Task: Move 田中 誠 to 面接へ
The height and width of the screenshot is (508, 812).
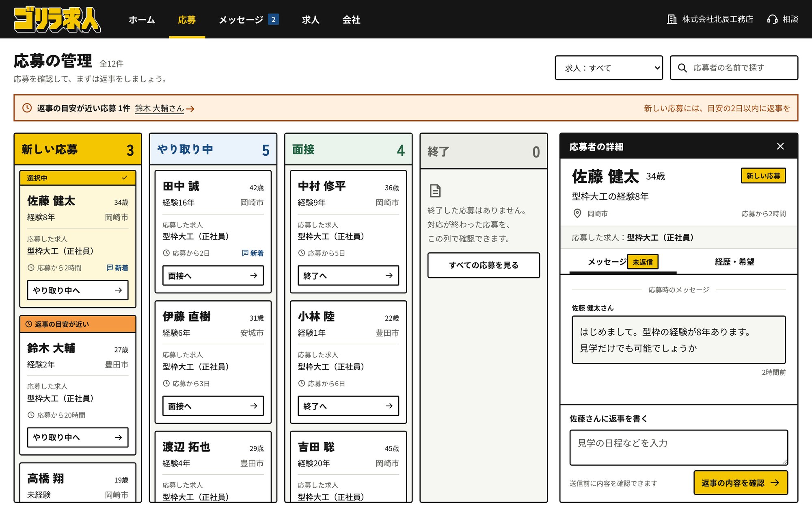Action: (x=213, y=276)
